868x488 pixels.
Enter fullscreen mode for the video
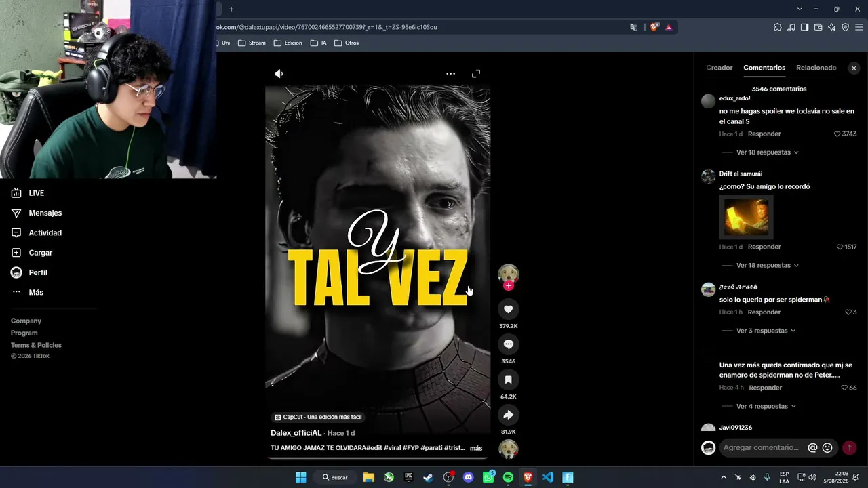[x=476, y=73]
